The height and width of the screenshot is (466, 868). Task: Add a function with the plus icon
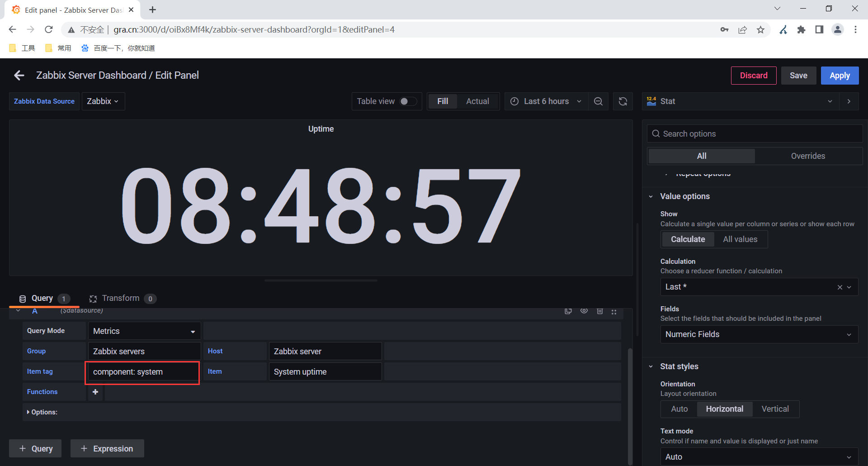coord(95,392)
